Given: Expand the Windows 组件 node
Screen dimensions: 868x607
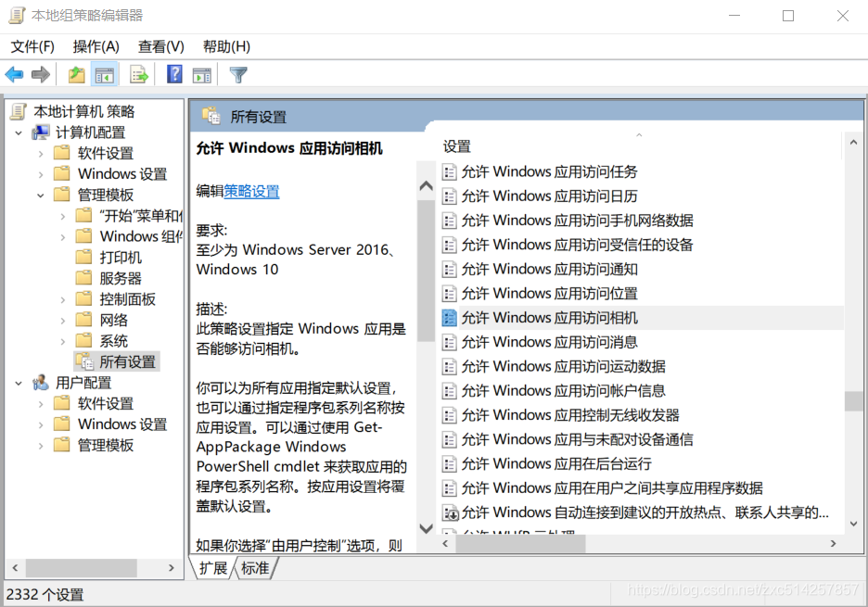Looking at the screenshot, I should click(x=62, y=237).
